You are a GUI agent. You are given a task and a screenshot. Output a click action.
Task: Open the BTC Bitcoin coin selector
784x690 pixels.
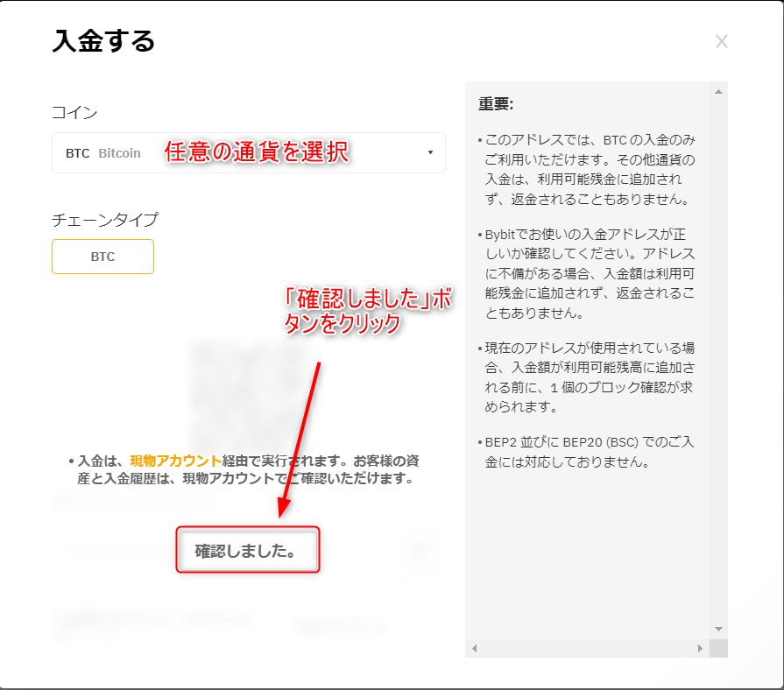click(248, 153)
